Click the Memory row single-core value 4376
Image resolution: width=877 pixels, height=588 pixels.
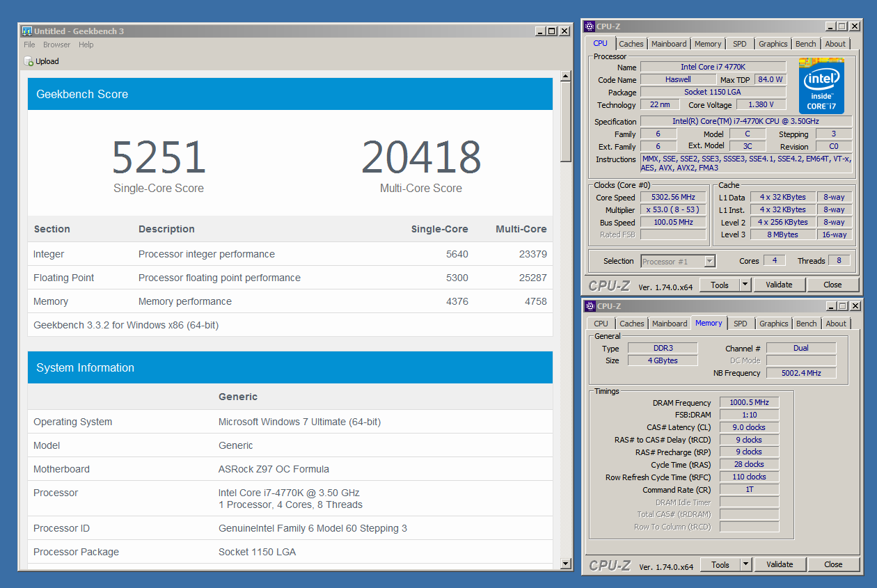point(457,301)
